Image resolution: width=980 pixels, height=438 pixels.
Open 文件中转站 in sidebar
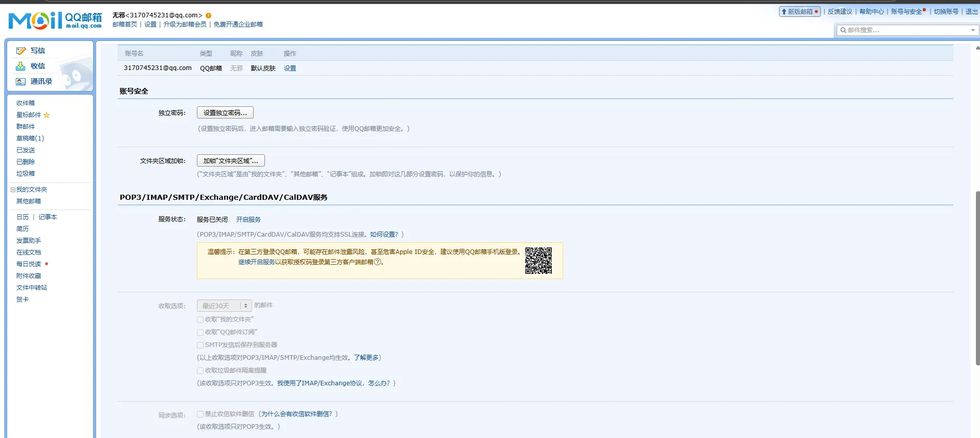[32, 288]
